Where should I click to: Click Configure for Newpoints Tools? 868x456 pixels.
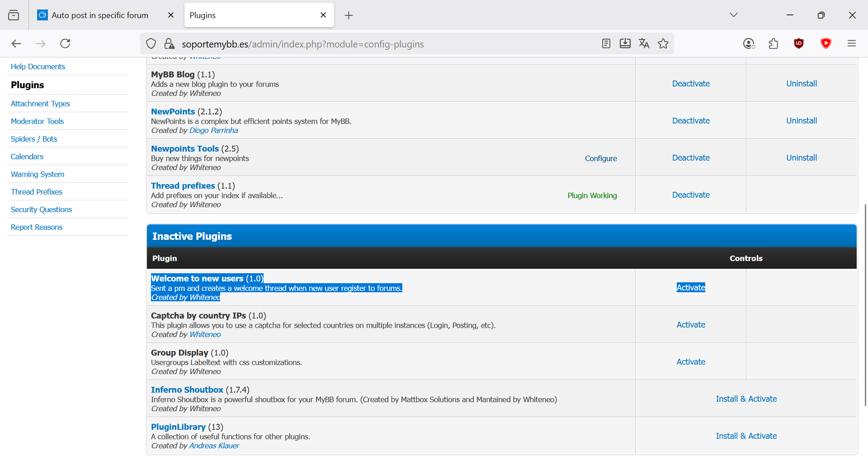[601, 158]
